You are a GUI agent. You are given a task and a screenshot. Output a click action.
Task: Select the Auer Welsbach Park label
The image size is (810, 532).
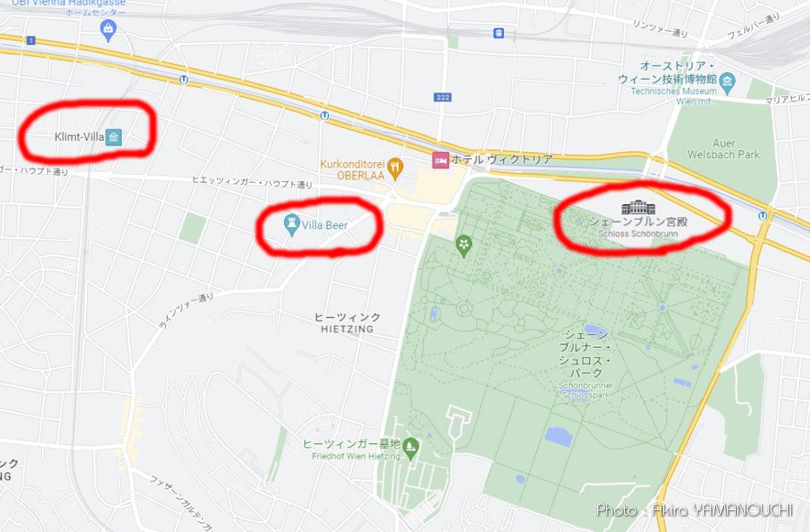point(723,149)
